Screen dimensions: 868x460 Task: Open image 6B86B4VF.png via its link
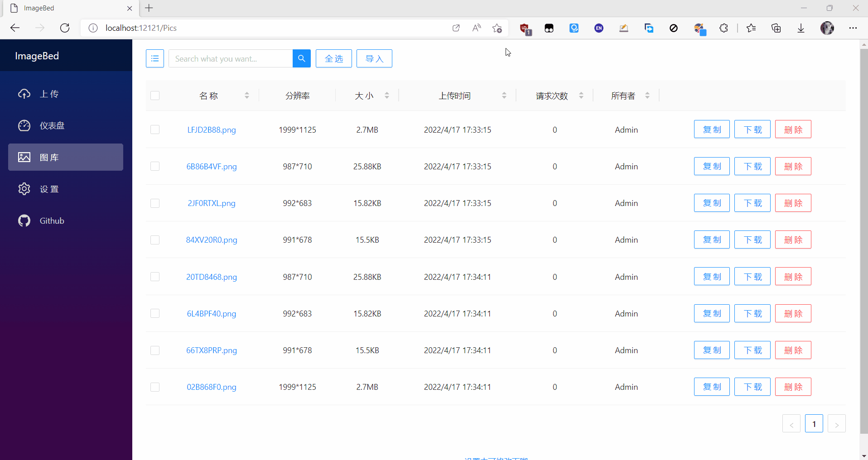pyautogui.click(x=211, y=166)
